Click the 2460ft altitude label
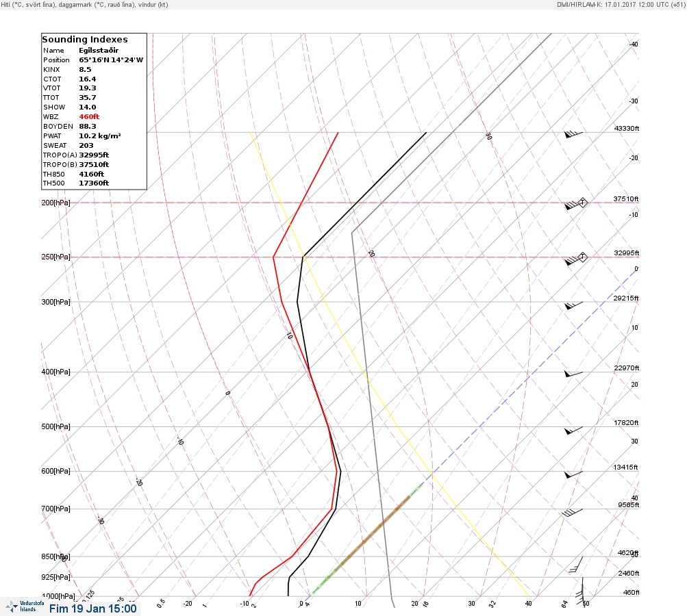 629,573
